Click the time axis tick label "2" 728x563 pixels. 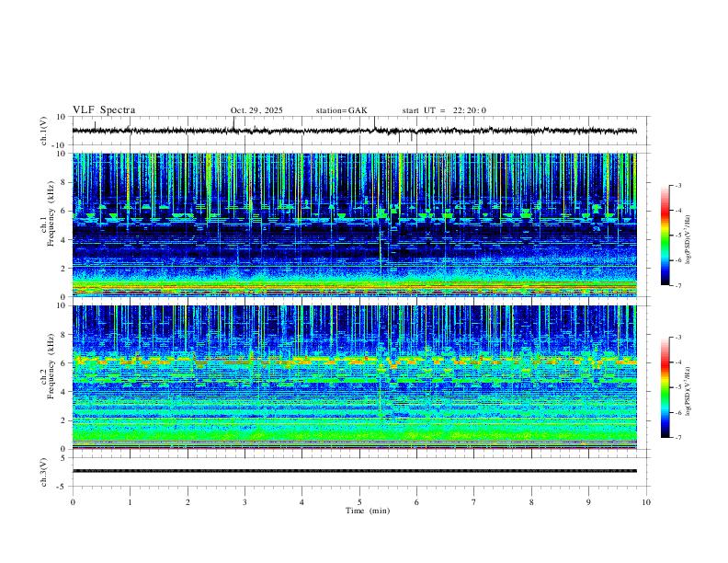(188, 502)
